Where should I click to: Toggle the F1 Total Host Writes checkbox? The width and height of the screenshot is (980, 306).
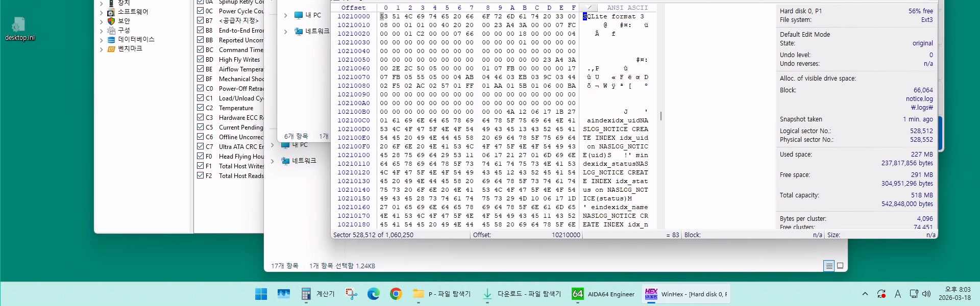click(201, 166)
